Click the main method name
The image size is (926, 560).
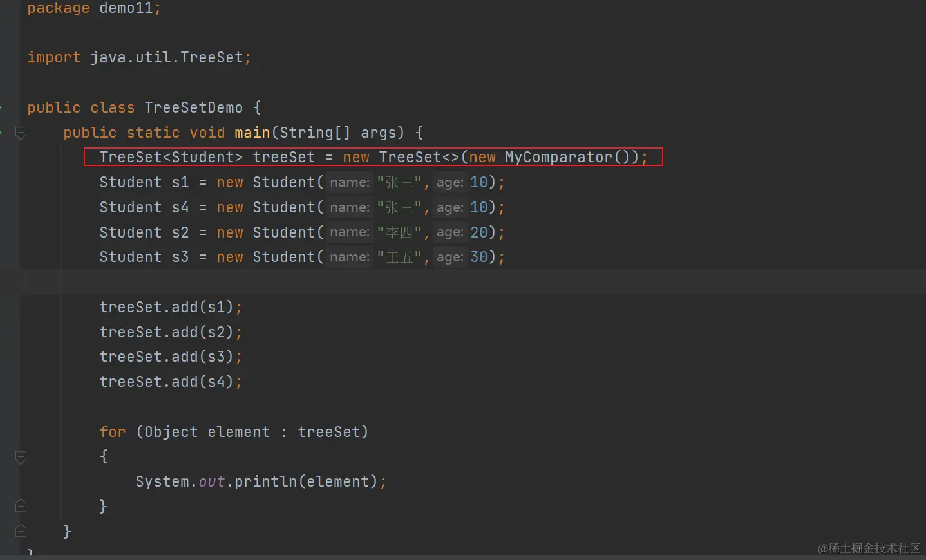[252, 133]
